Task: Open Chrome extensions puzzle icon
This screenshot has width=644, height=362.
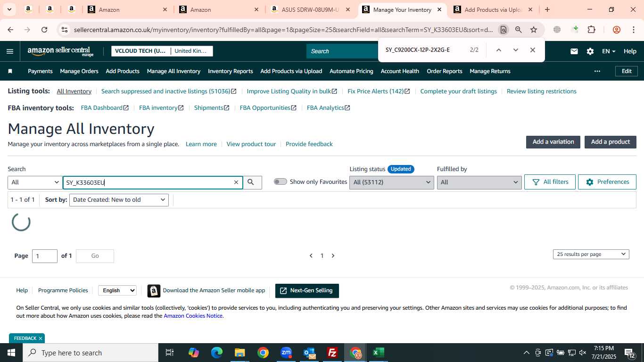Action: coord(591,30)
